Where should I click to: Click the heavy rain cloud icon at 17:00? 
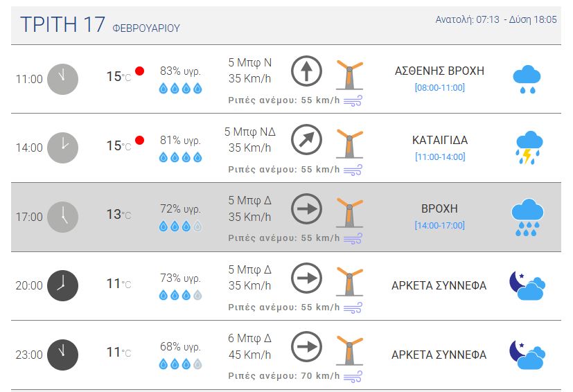pos(528,217)
